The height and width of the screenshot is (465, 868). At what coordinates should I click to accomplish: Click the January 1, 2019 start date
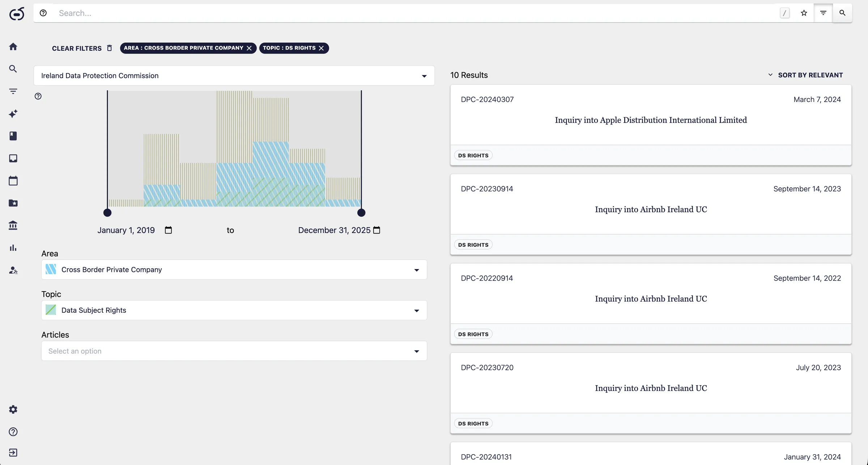[x=126, y=230]
